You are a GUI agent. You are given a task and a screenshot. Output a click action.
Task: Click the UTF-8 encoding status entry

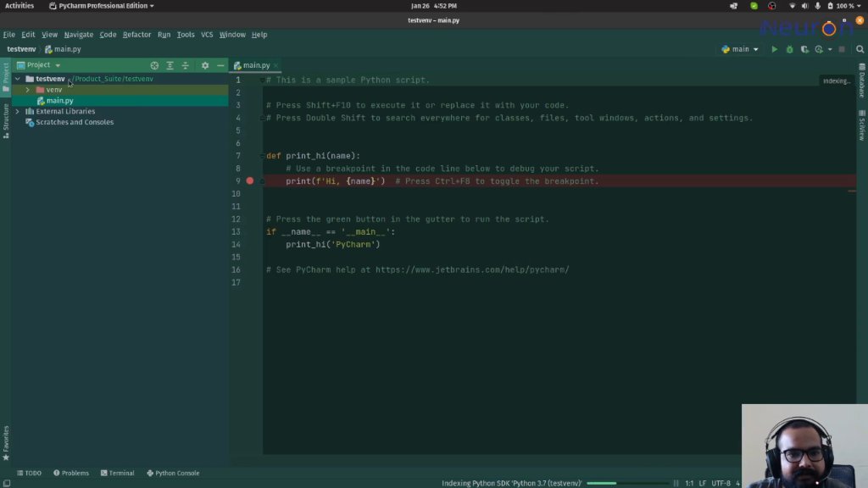click(721, 483)
